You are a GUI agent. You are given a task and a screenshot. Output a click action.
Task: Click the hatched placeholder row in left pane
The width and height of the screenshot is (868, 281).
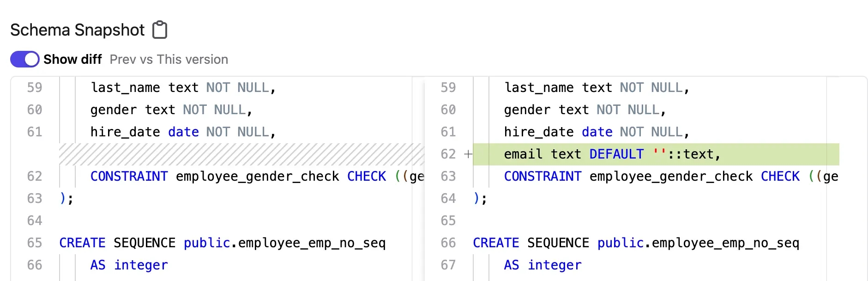pyautogui.click(x=241, y=154)
